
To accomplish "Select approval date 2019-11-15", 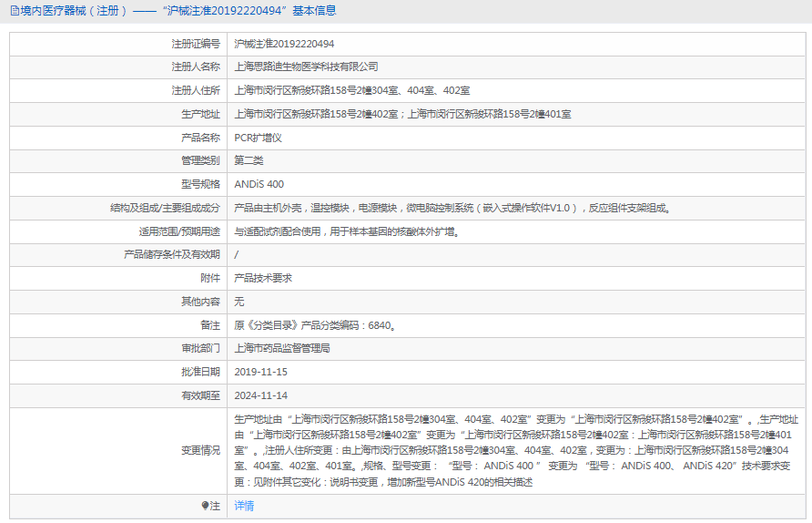I will coord(260,372).
